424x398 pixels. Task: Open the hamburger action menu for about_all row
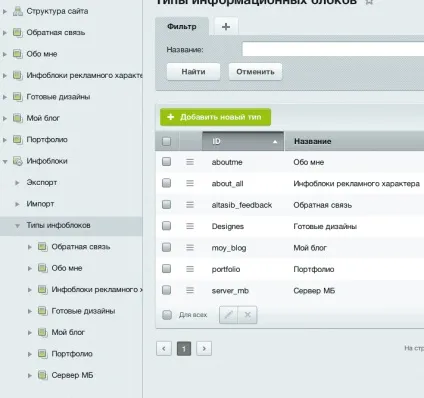[190, 183]
